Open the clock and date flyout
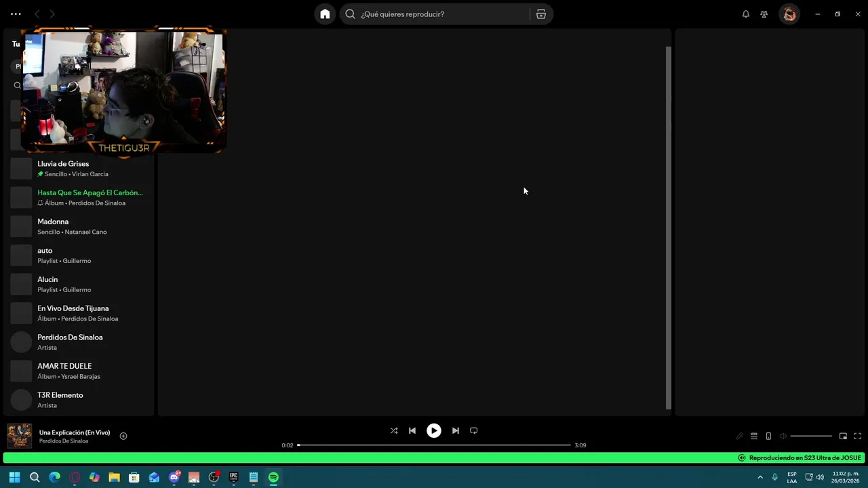Viewport: 868px width, 488px height. point(846,477)
